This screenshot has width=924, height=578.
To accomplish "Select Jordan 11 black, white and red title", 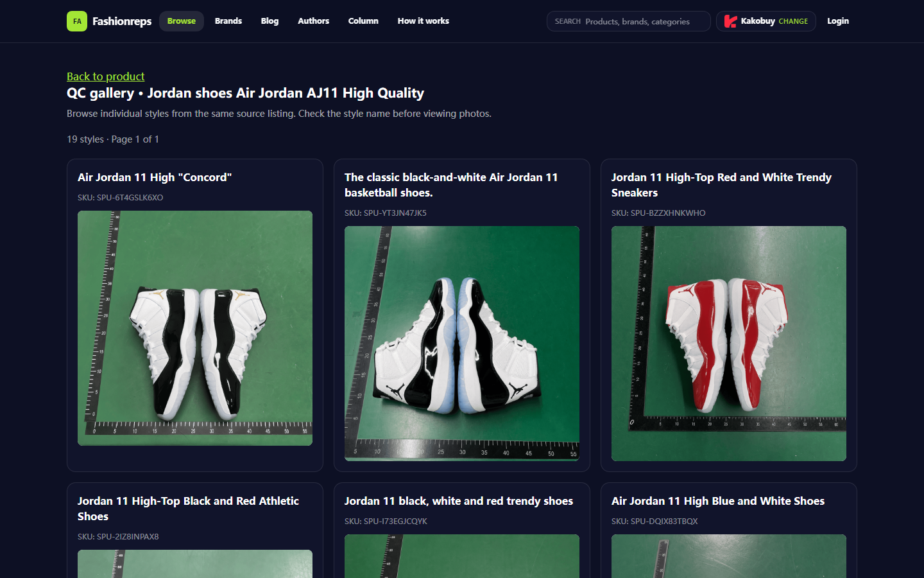I will coord(459,501).
